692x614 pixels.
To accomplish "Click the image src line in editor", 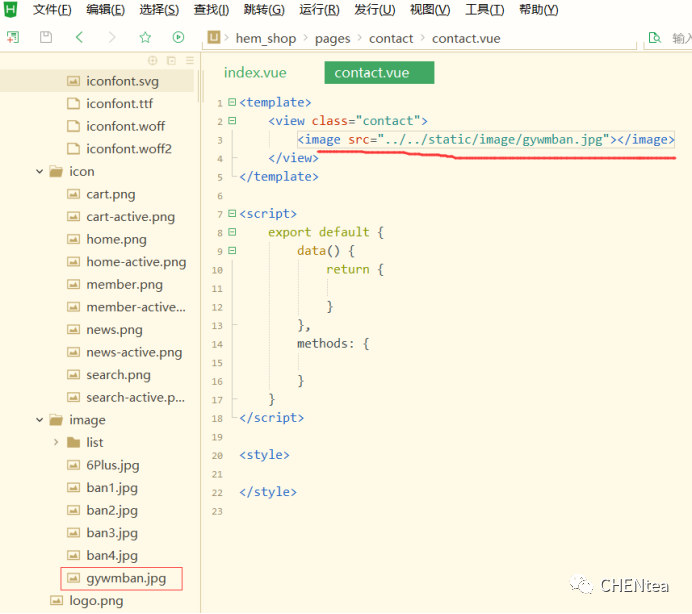I will pos(485,139).
